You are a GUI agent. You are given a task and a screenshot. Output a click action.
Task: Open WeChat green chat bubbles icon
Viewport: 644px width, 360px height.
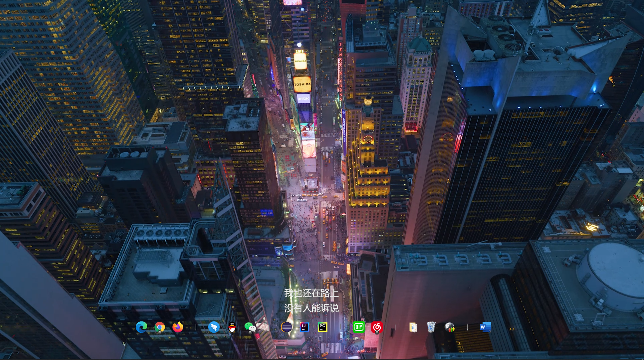pos(250,327)
